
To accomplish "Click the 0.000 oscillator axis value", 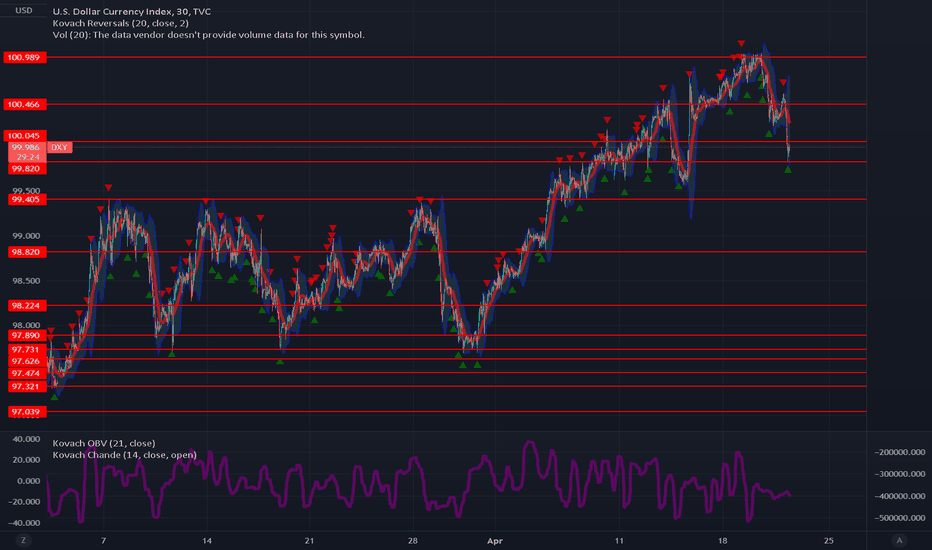I will [x=29, y=481].
